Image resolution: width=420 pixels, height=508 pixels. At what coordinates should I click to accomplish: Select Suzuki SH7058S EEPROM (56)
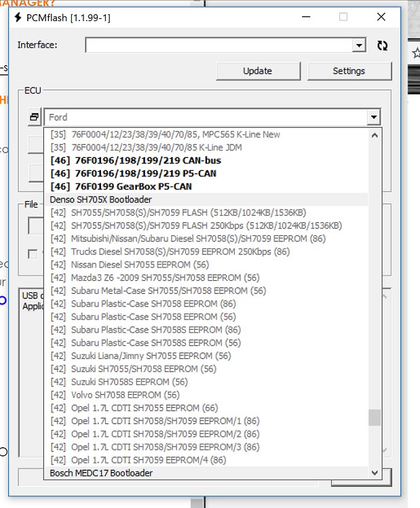(206, 382)
